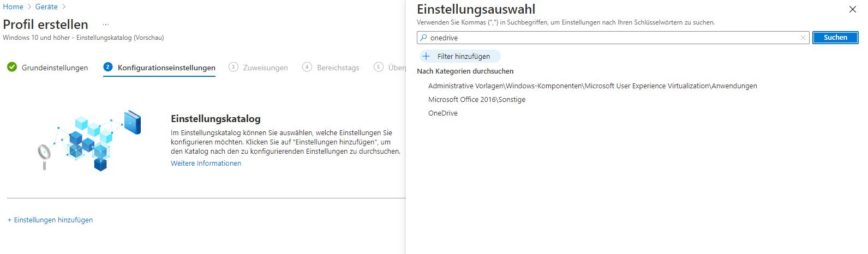The height and width of the screenshot is (254, 868).
Task: Focus the settings search input field
Action: [611, 38]
